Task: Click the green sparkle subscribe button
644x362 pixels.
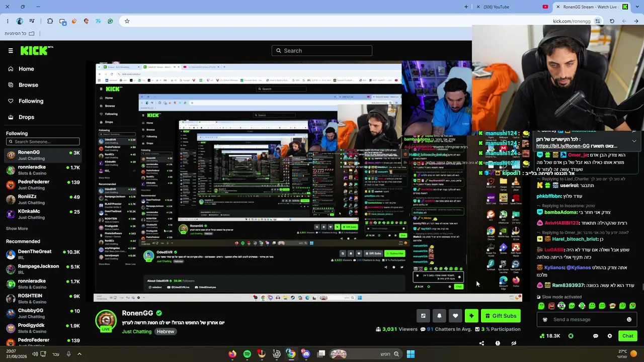Action: click(x=471, y=316)
